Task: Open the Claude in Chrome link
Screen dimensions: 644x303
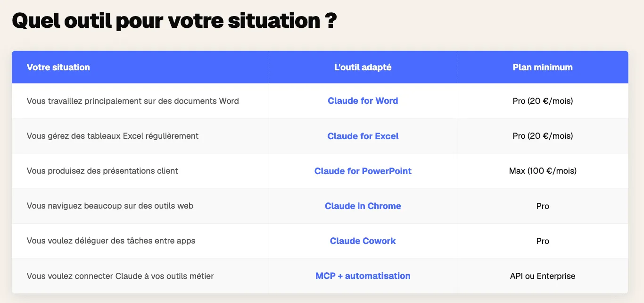Action: coord(363,206)
